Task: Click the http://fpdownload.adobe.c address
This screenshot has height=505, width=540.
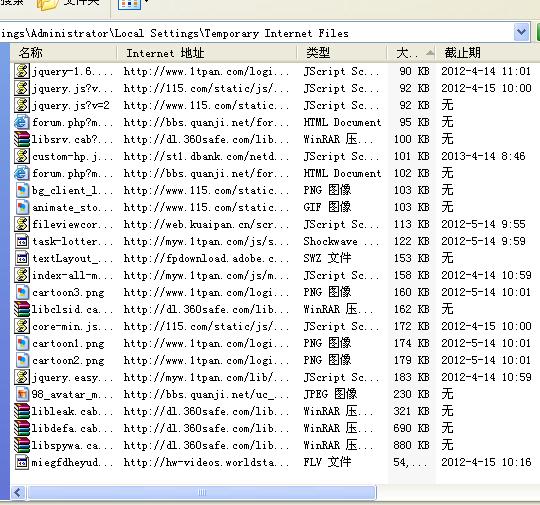Action: (206, 258)
